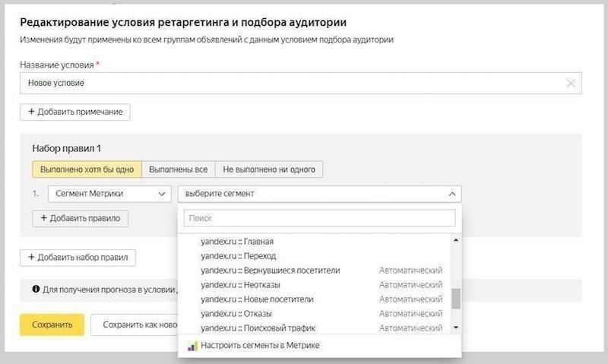This screenshot has height=364, width=608.
Task: Select "Выполнено хотя бы одно" option
Action: pyautogui.click(x=87, y=169)
